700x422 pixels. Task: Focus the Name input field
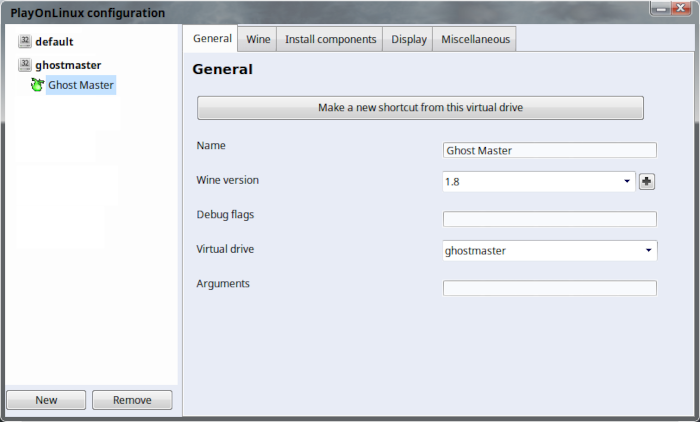550,150
